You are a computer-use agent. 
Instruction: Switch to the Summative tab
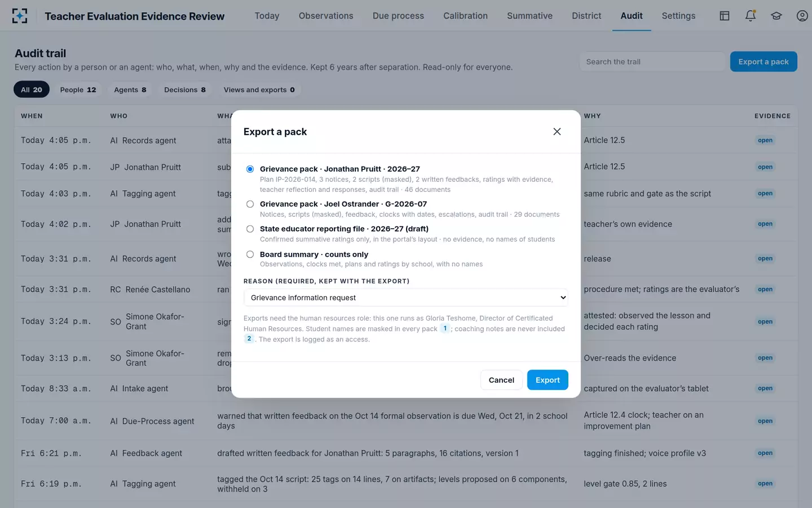pos(529,16)
